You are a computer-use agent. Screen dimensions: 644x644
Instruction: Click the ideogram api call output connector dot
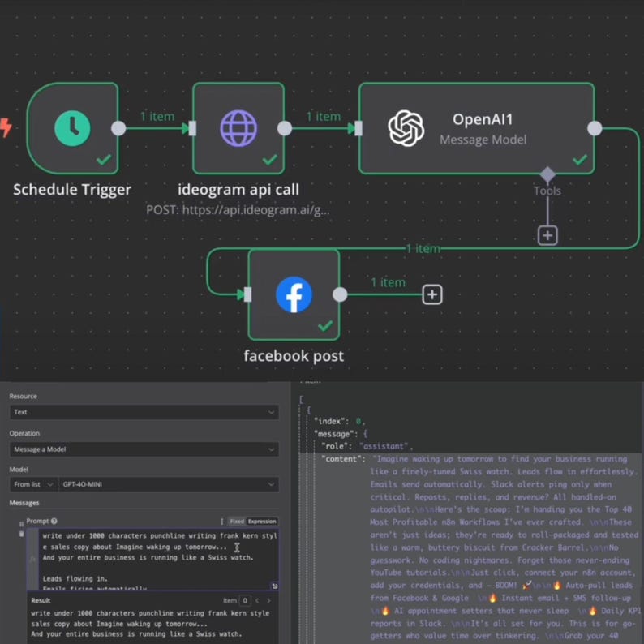tap(285, 128)
